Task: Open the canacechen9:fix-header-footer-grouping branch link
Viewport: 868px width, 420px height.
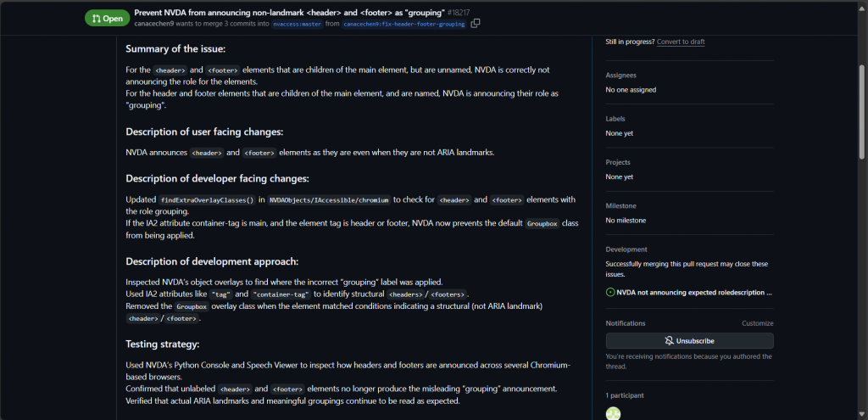Action: click(404, 25)
